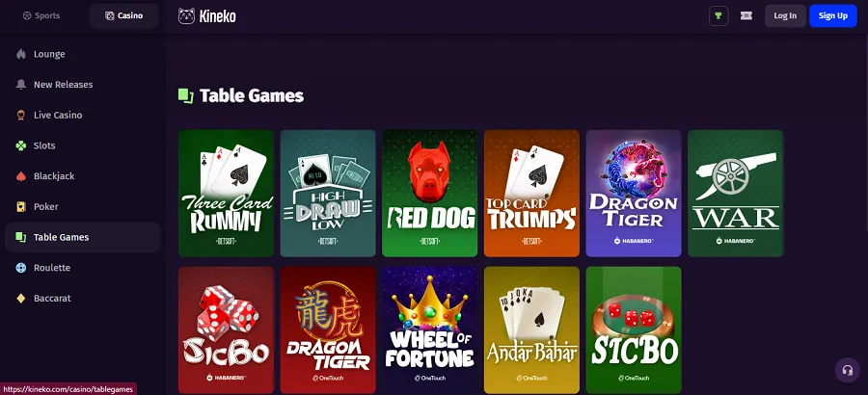
Task: Select the Slots clover icon
Action: point(21,145)
